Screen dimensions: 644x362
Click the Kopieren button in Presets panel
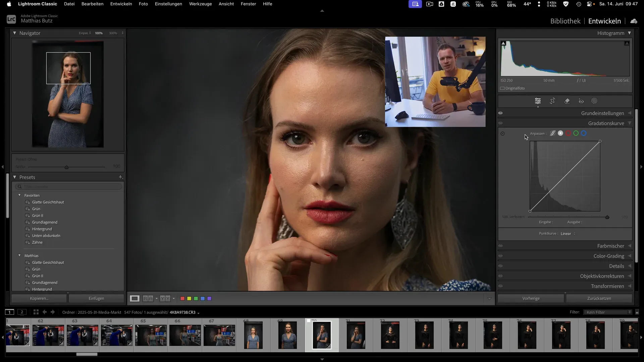39,298
